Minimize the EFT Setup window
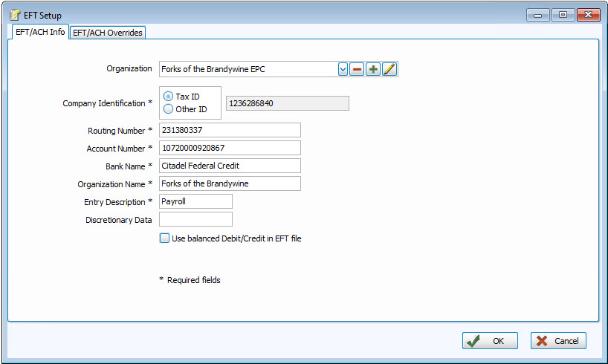The width and height of the screenshot is (608, 364). (x=537, y=15)
